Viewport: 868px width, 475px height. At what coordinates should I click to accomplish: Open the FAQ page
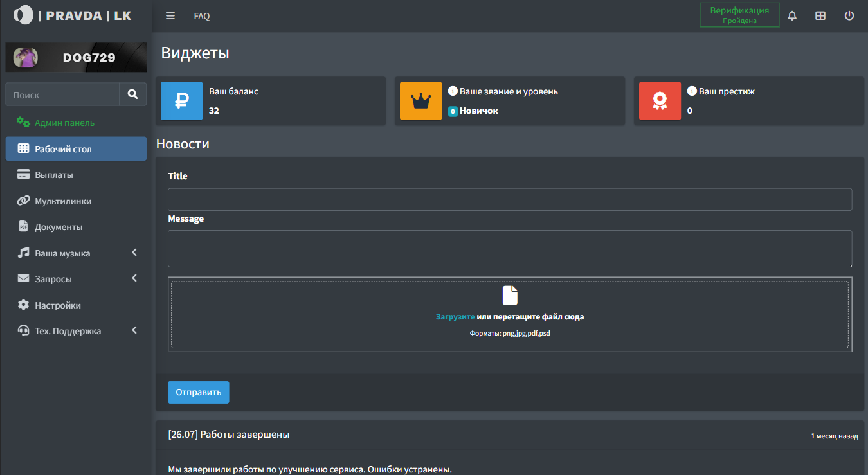coord(202,16)
